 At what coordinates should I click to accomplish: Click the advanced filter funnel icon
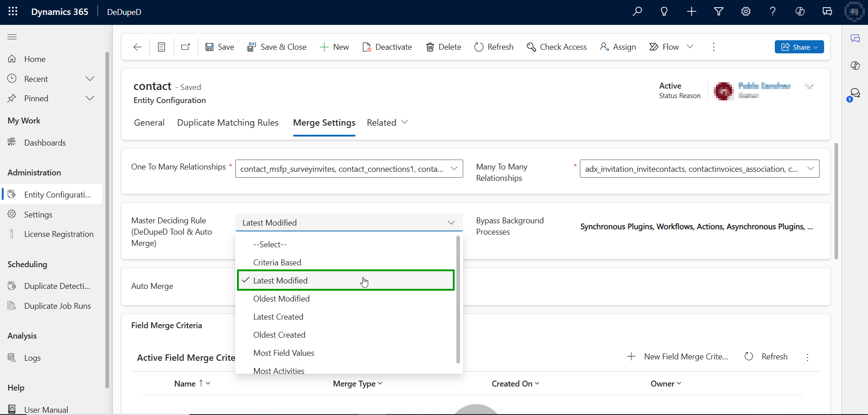[718, 12]
